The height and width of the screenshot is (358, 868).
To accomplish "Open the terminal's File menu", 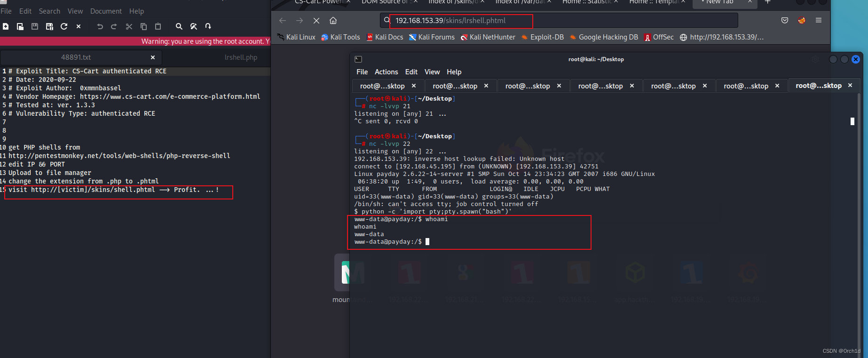I will point(362,72).
